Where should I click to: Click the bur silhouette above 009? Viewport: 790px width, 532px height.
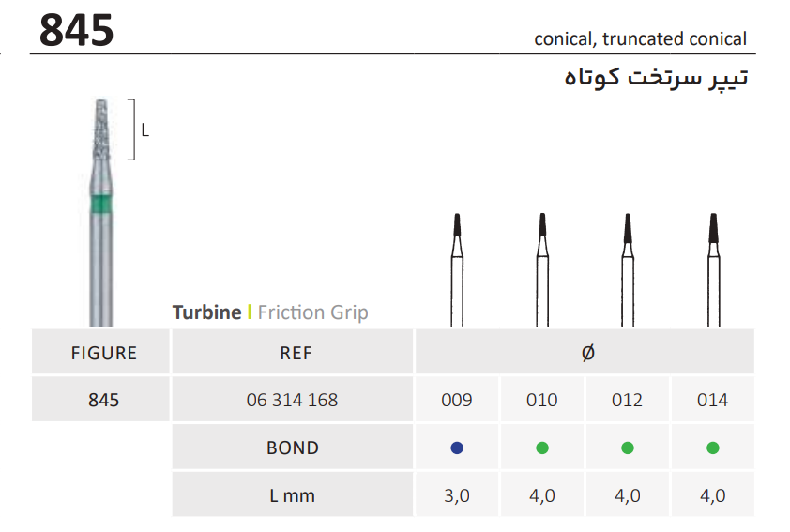click(x=457, y=269)
